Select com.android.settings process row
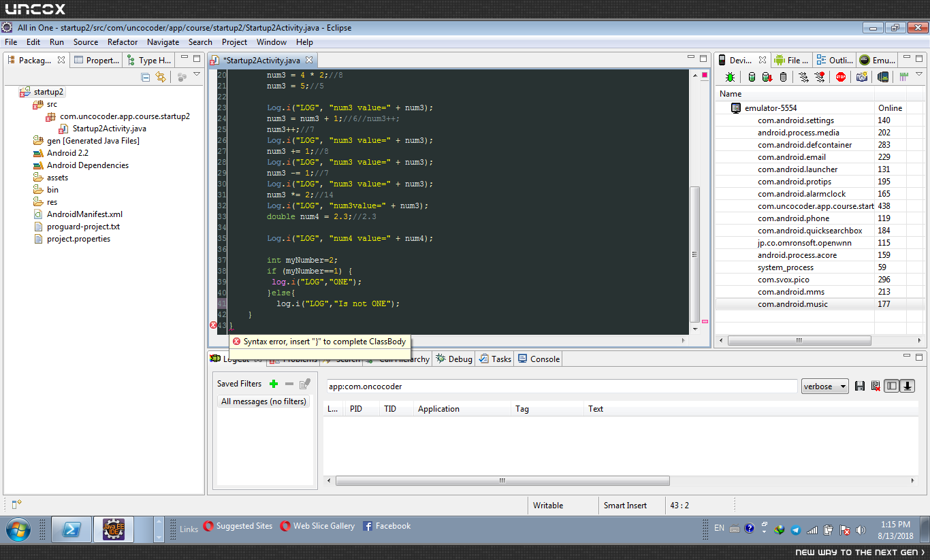The width and height of the screenshot is (930, 560). coord(820,120)
